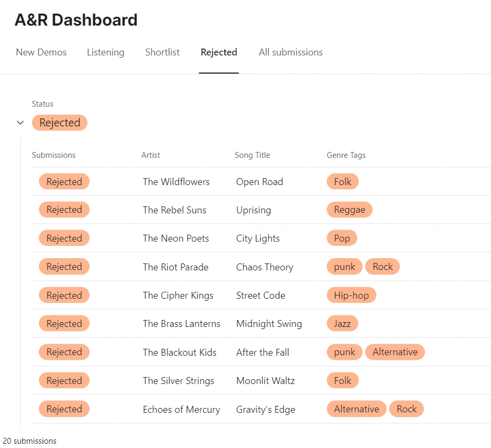The width and height of the screenshot is (491, 448).
Task: Select the Moonlit Waltz song title
Action: tap(265, 381)
